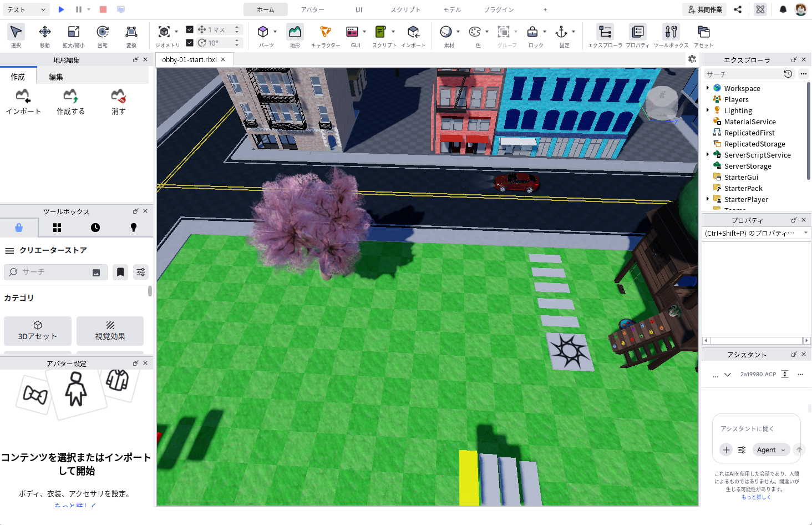Click the アシスタントに聞く input field

coord(756,428)
